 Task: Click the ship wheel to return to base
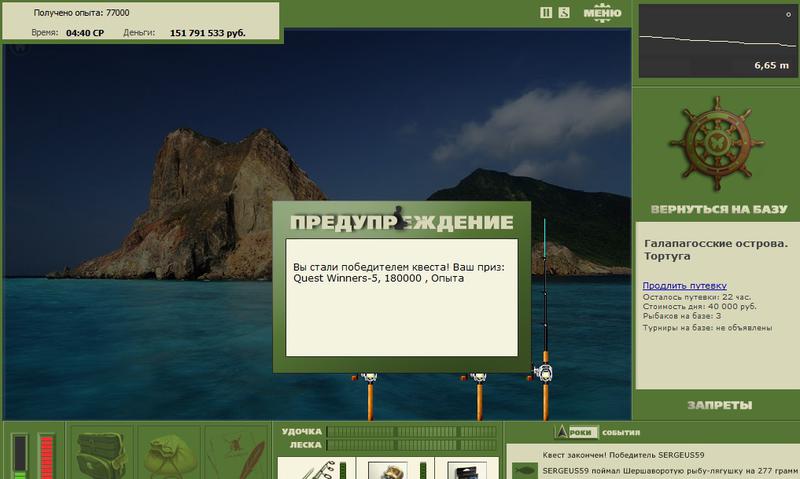point(717,143)
